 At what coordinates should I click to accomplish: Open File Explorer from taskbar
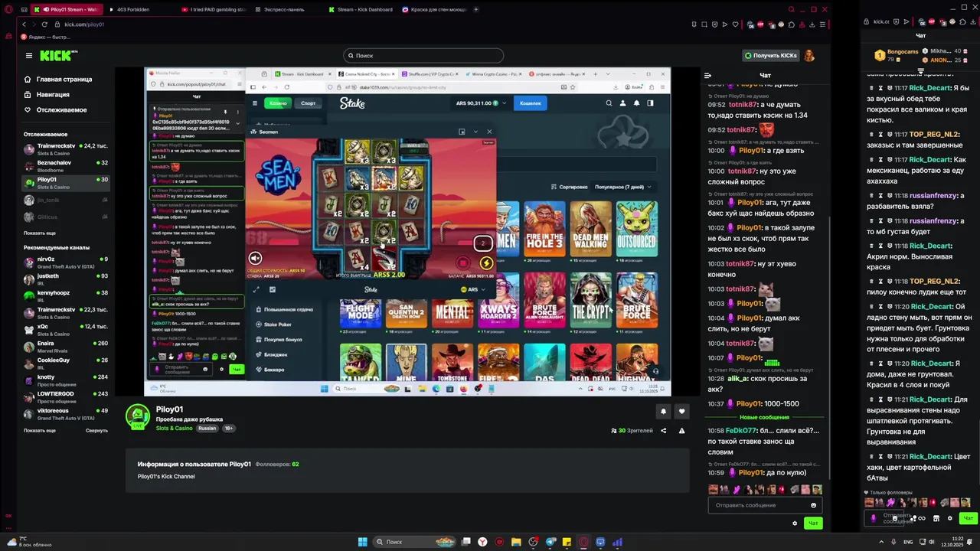[x=516, y=542]
